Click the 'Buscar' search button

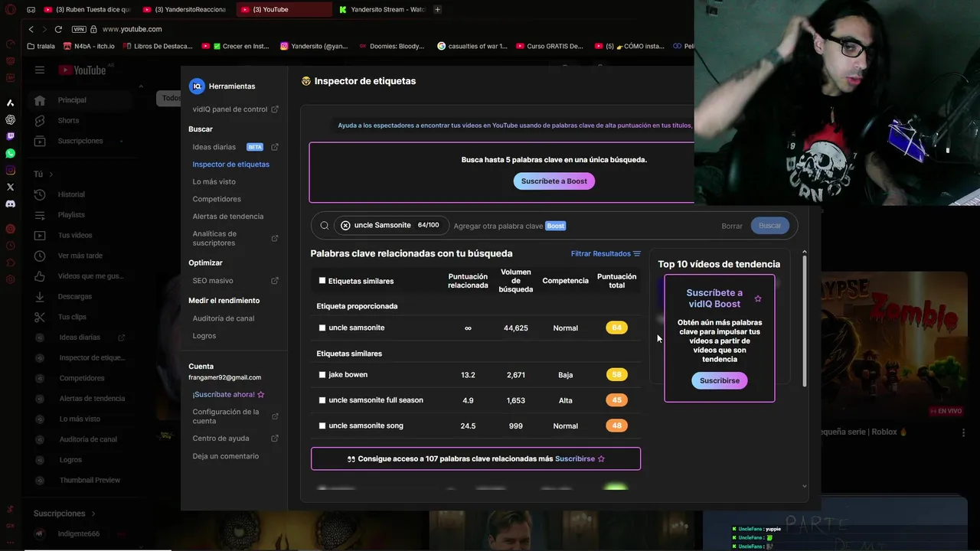coord(769,226)
